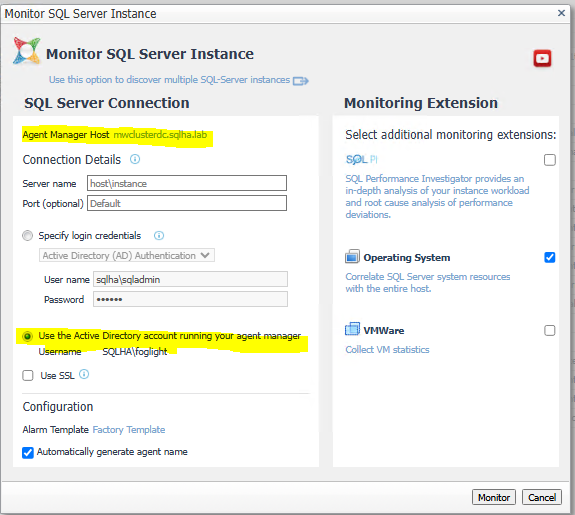Viewport: 575px width, 515px height.
Task: Select Specify login credentials radio button
Action: pyautogui.click(x=28, y=235)
